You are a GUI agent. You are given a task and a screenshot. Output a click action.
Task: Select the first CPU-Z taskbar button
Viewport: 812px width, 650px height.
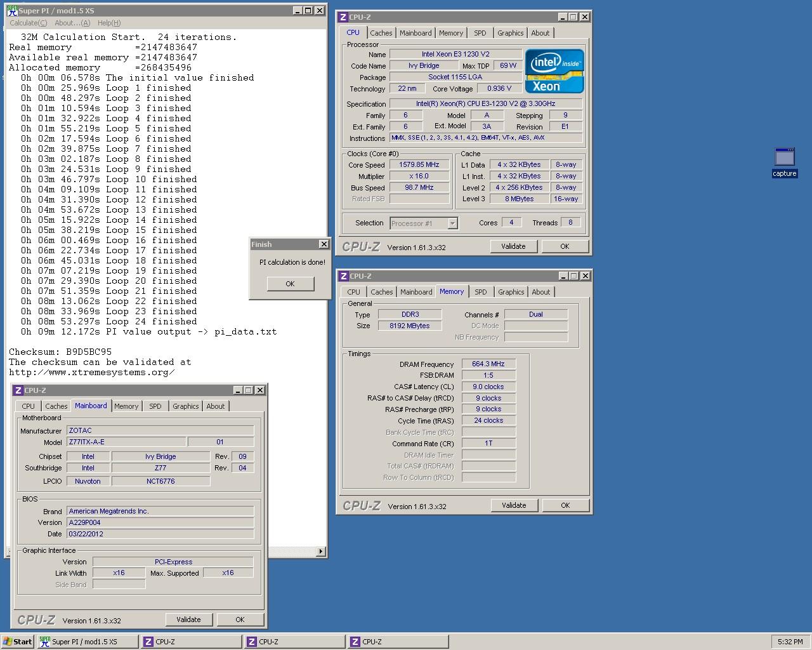[191, 642]
